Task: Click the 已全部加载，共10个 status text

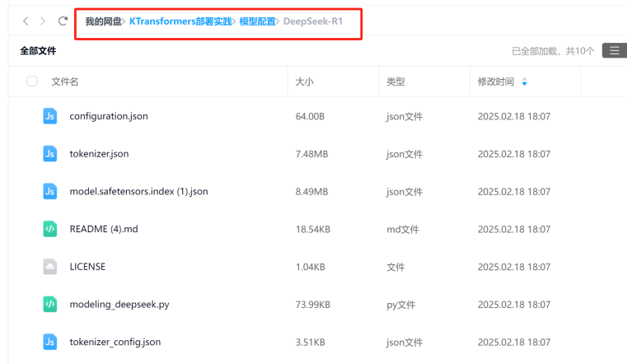Action: click(x=553, y=51)
